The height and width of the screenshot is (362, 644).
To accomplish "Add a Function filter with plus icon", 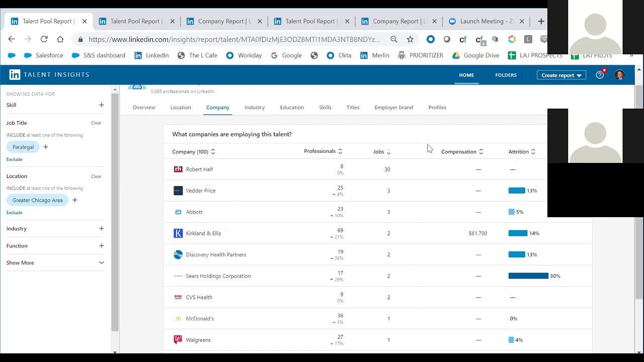I will point(101,246).
